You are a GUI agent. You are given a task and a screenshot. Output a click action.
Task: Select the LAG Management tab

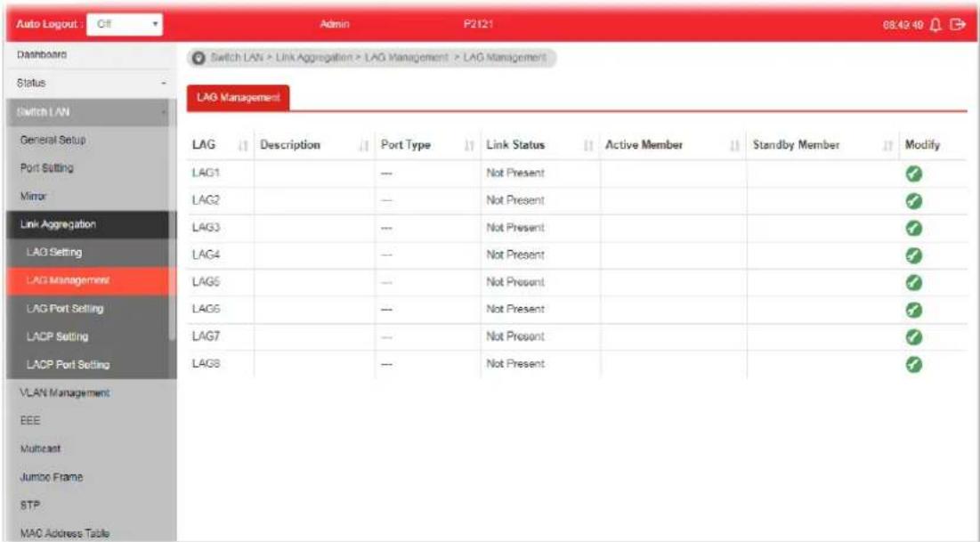pos(239,98)
